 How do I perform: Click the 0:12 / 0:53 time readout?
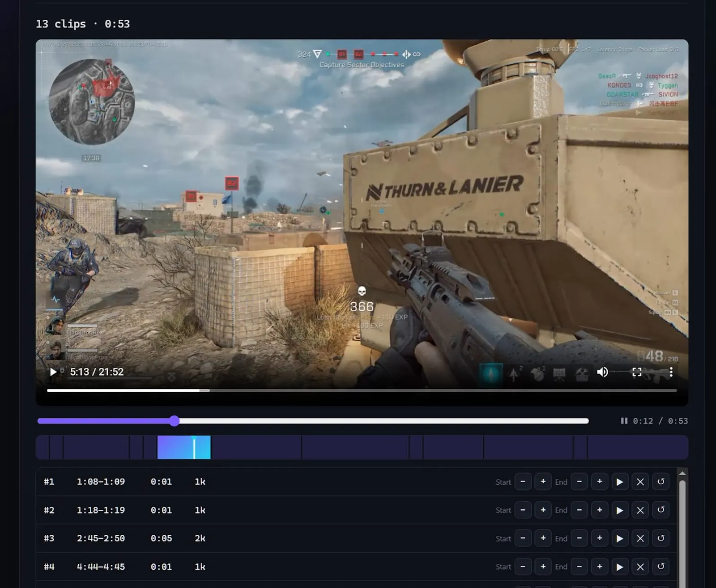pyautogui.click(x=661, y=421)
